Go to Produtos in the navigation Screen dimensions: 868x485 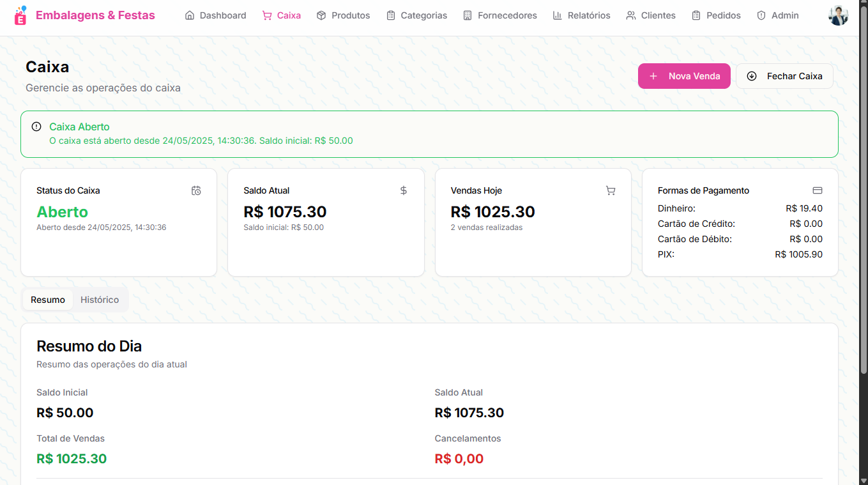(343, 15)
